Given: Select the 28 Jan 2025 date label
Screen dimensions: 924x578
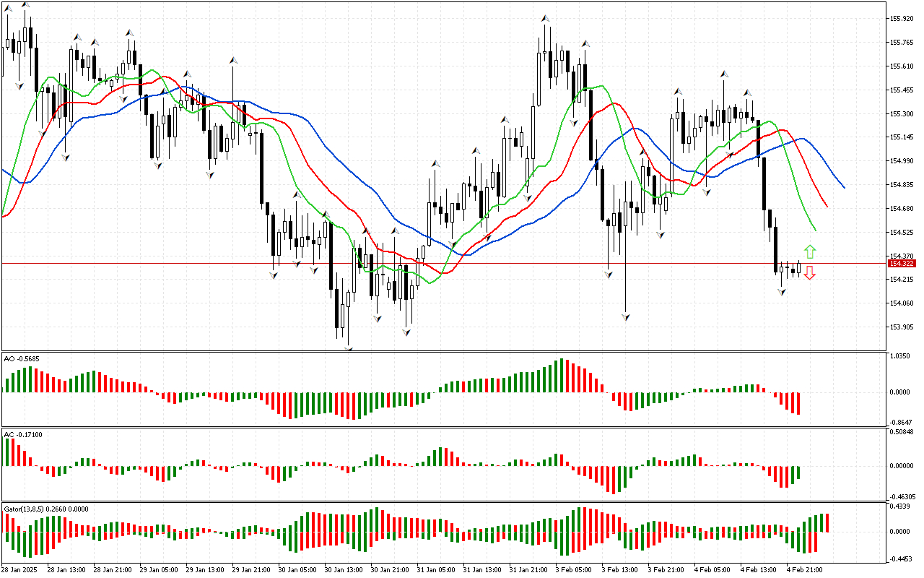Looking at the screenshot, I should point(20,570).
